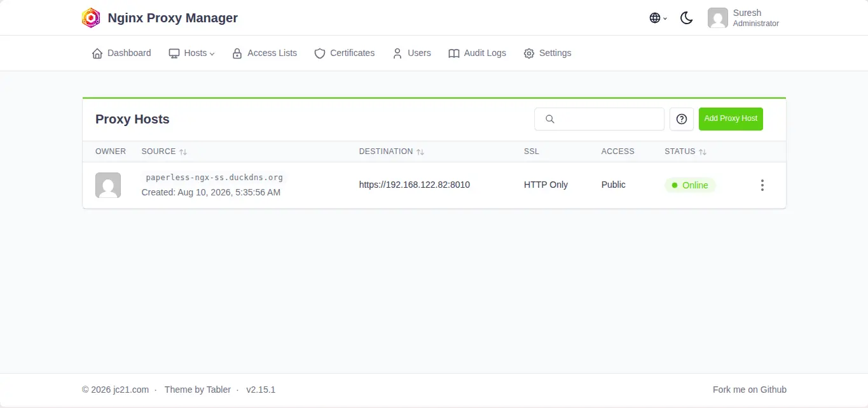This screenshot has width=868, height=408.
Task: Open the language globe selector
Action: [x=658, y=18]
